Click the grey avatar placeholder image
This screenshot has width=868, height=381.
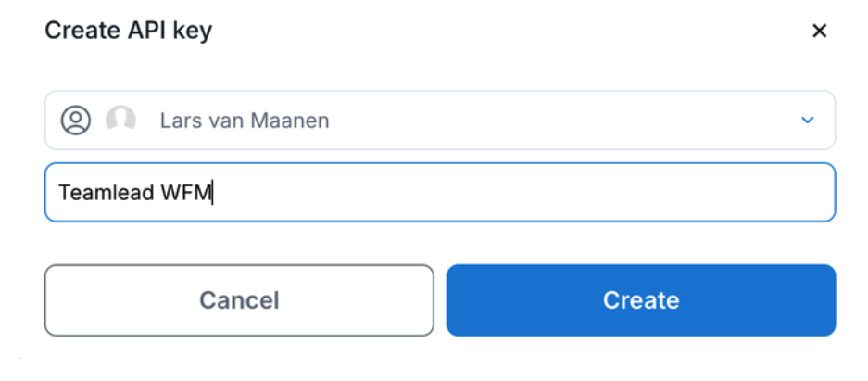[x=120, y=120]
